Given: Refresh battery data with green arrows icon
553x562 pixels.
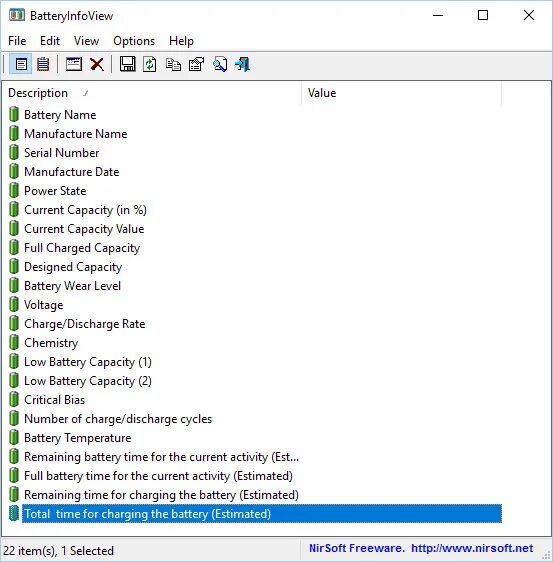Looking at the screenshot, I should click(150, 65).
